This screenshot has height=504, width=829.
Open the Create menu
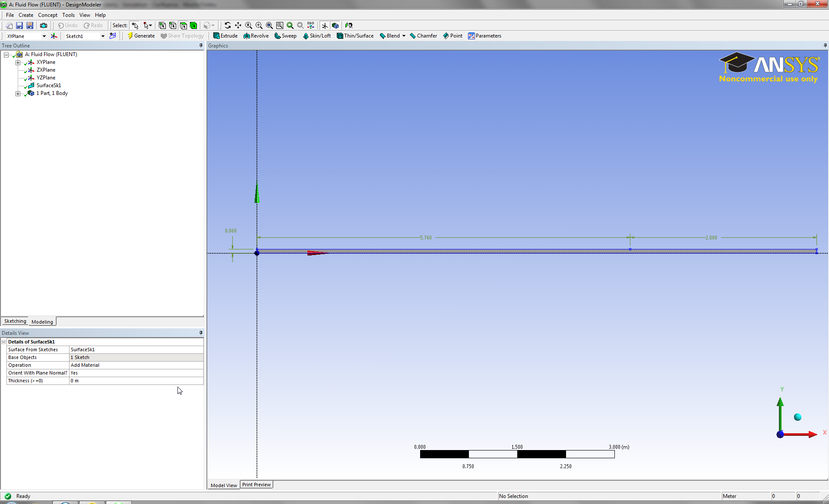[x=26, y=15]
